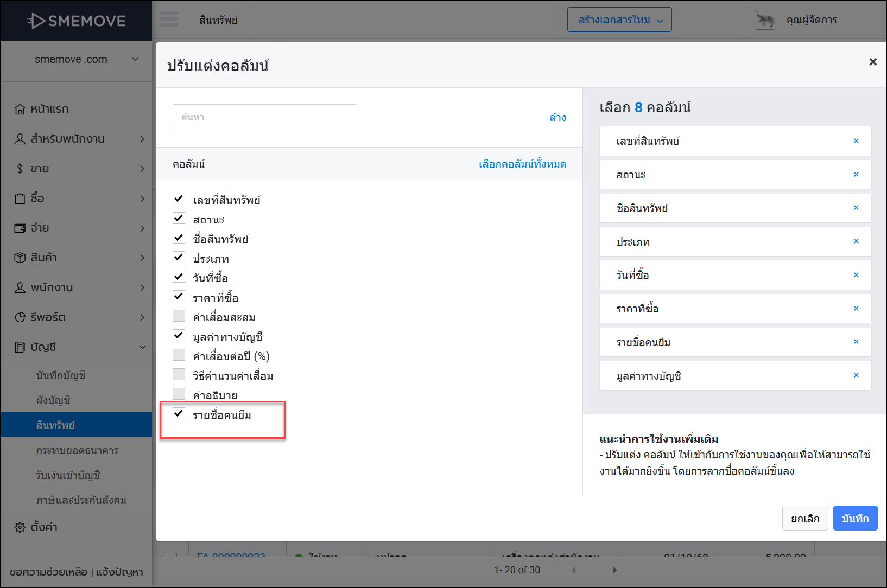The height and width of the screenshot is (588, 887).
Task: Remove สถานะ column with its X icon
Action: 856,175
